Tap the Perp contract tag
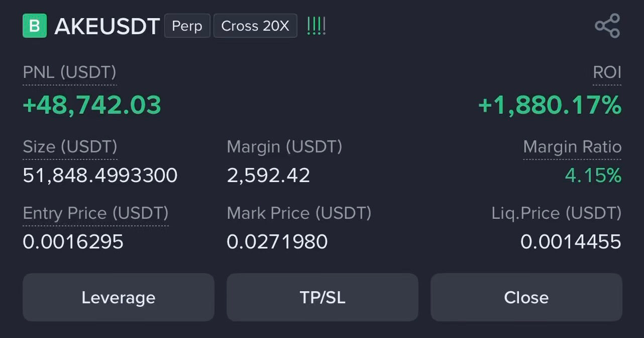The height and width of the screenshot is (338, 644). click(x=187, y=26)
